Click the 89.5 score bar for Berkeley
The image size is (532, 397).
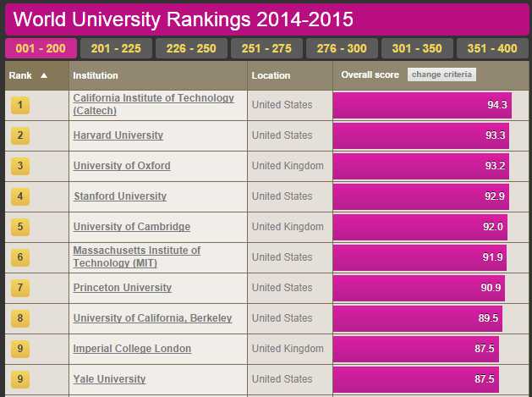[418, 318]
